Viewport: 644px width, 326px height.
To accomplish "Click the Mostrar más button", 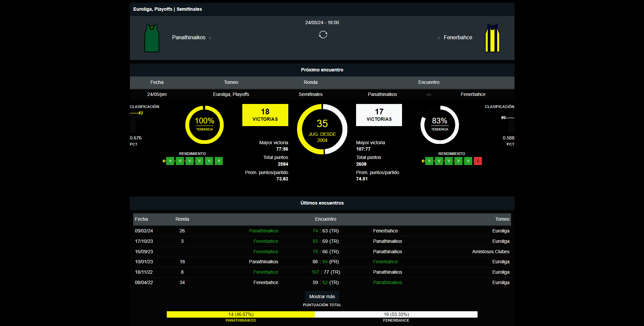I will pyautogui.click(x=322, y=296).
